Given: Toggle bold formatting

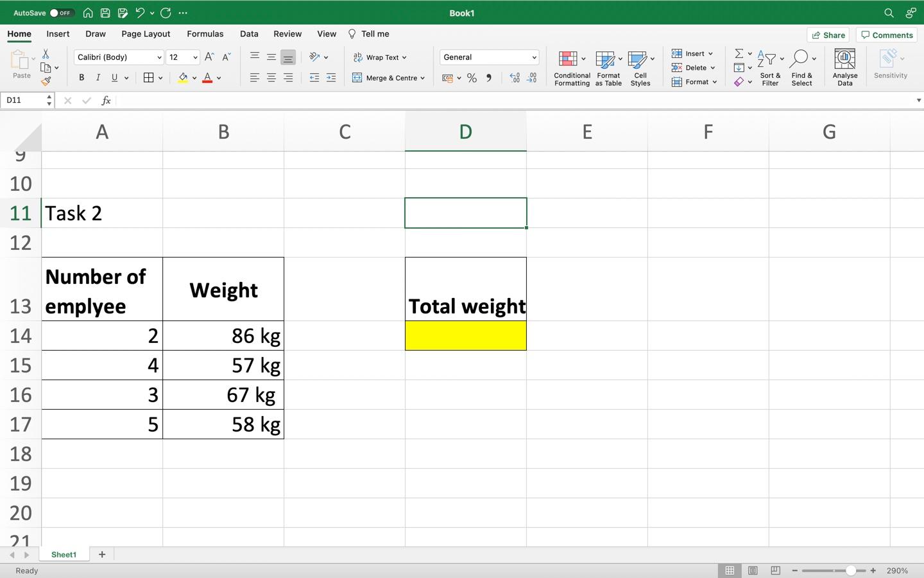Looking at the screenshot, I should coord(81,77).
